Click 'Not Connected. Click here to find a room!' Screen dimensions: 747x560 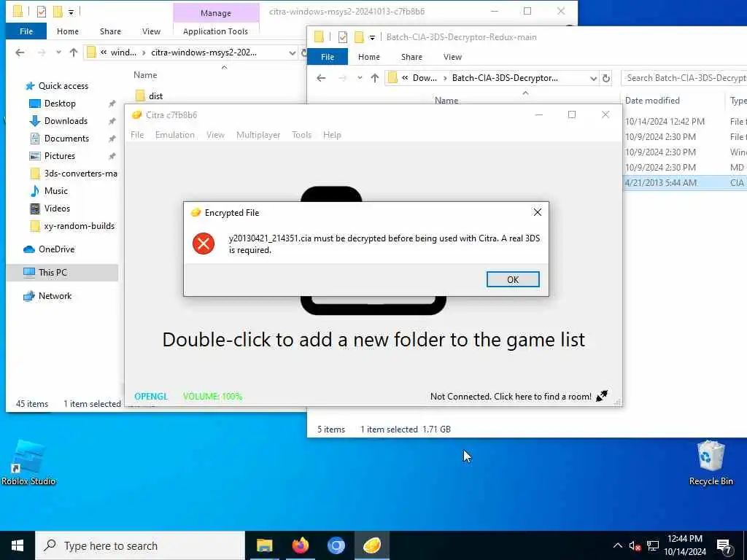click(x=511, y=396)
